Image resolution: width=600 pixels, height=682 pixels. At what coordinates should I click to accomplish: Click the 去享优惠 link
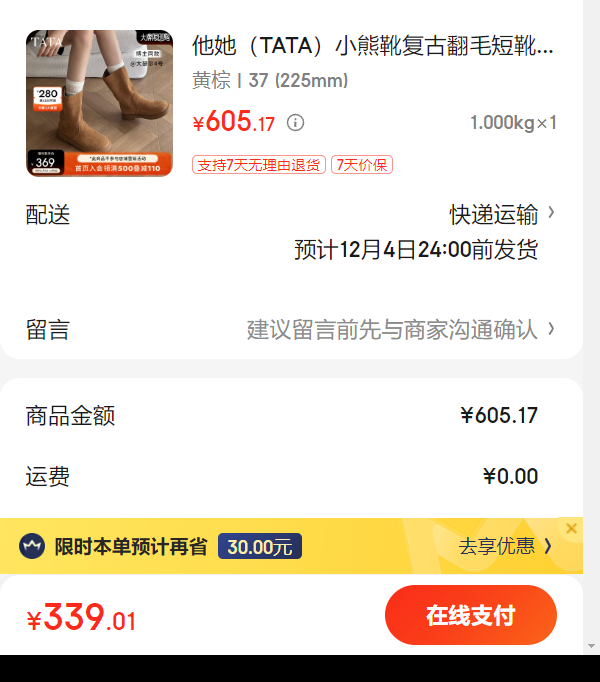[x=497, y=546]
